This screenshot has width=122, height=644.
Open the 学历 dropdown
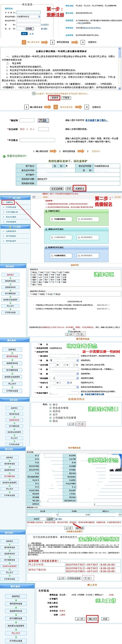pos(64,387)
